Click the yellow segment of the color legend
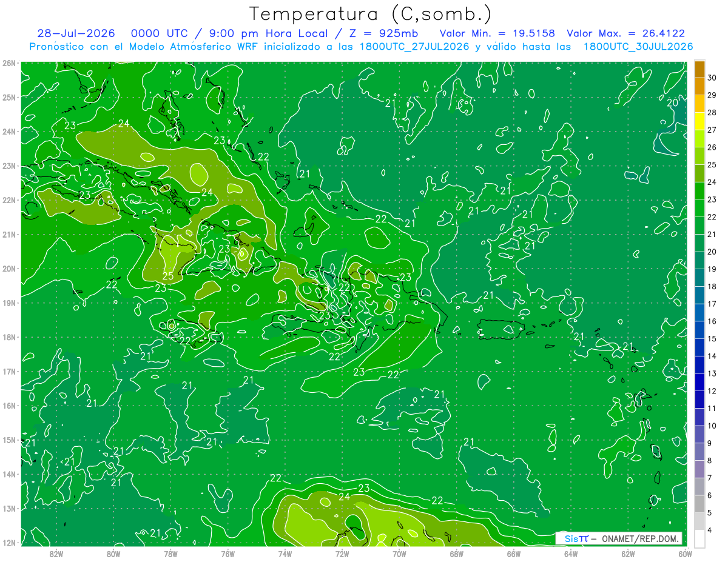The image size is (728, 562). point(699,121)
